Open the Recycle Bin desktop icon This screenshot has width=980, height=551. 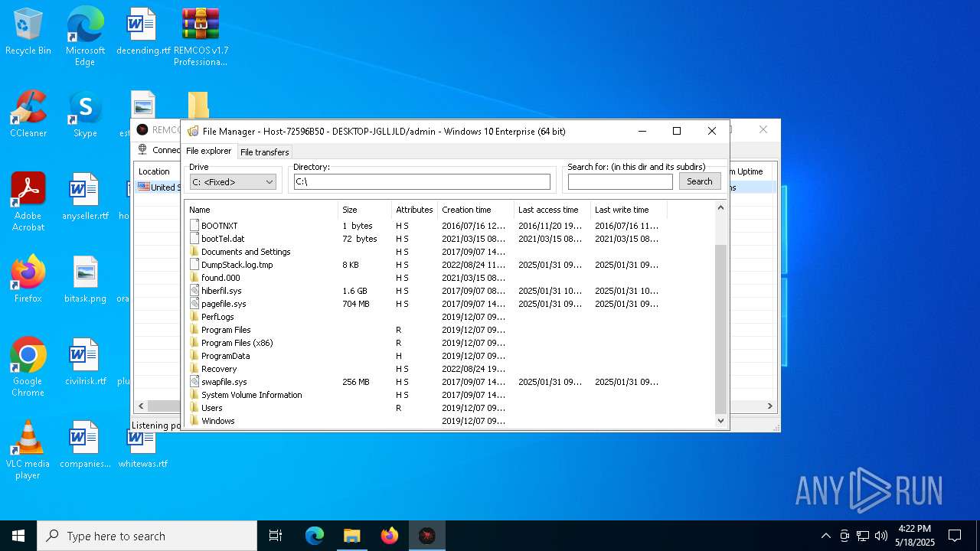click(28, 32)
